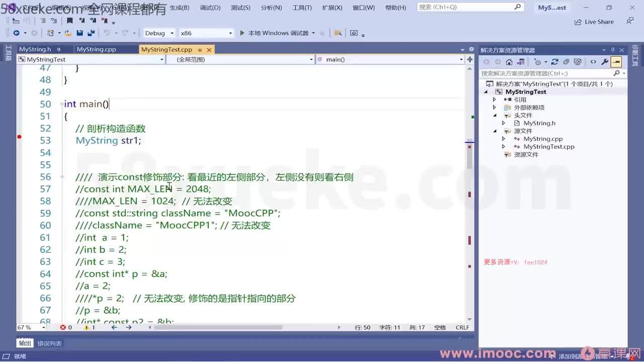This screenshot has height=362, width=644.
Task: Click the editor vertical scrollbar thumb
Action: point(469,154)
